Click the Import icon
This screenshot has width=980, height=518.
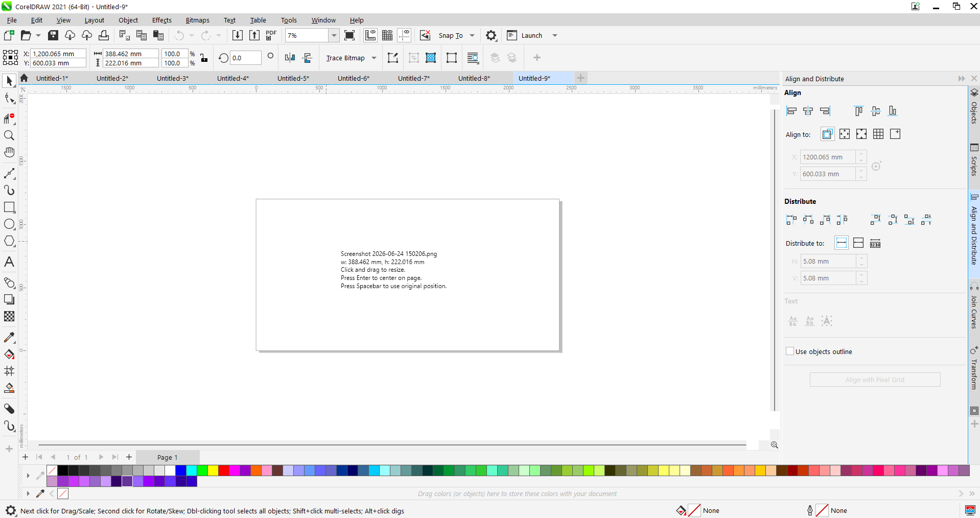(238, 35)
